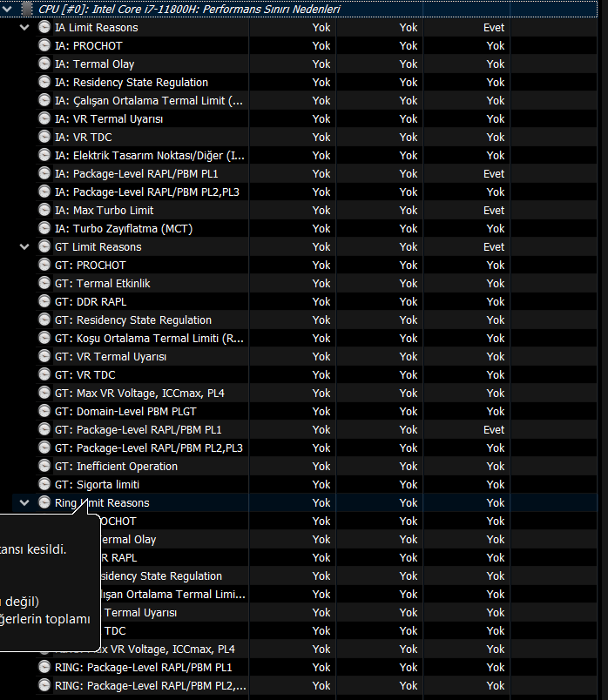The height and width of the screenshot is (700, 608).
Task: Click sensor icon beside GT: VR Termal Uyarısı
Action: pyautogui.click(x=44, y=357)
